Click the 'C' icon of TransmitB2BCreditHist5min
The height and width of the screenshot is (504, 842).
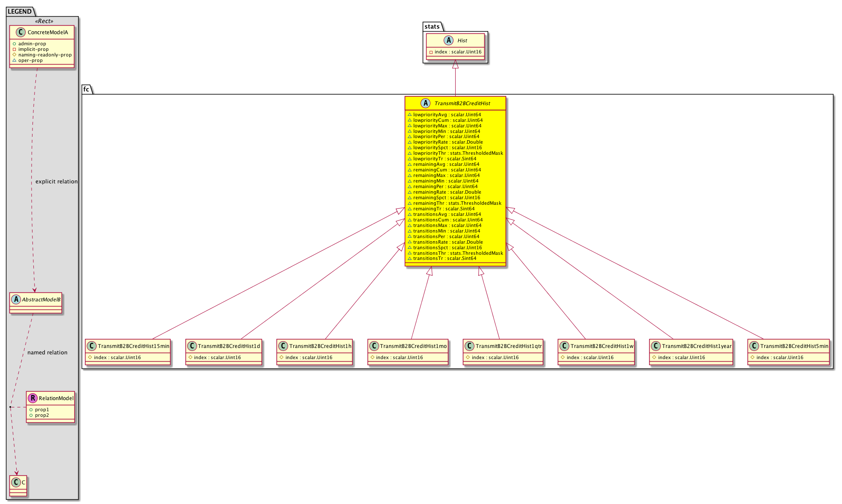(754, 346)
